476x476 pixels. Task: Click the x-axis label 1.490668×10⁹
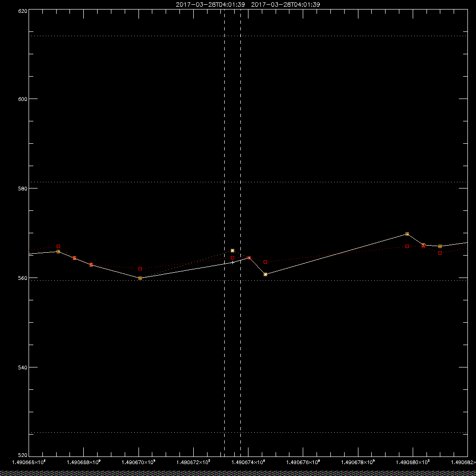pos(83,462)
